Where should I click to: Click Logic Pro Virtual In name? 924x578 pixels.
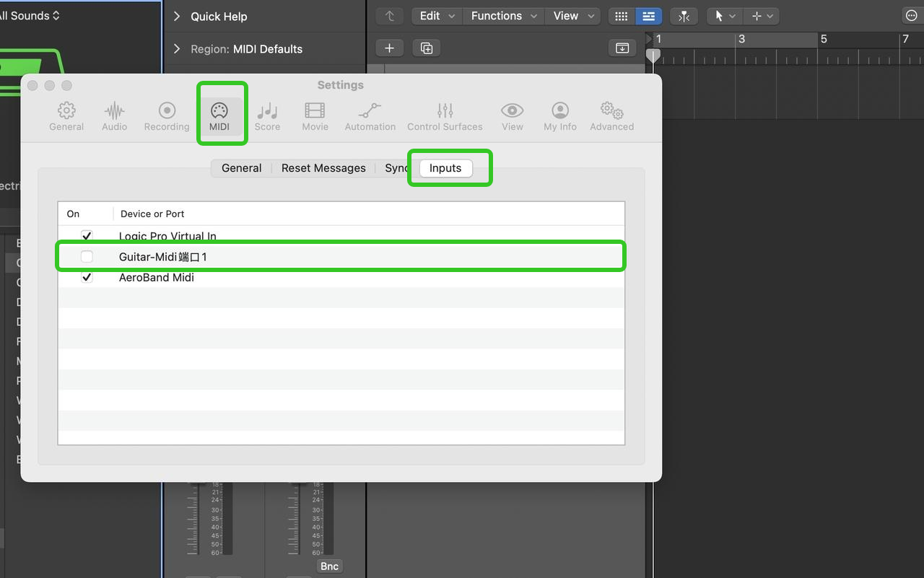click(x=167, y=236)
